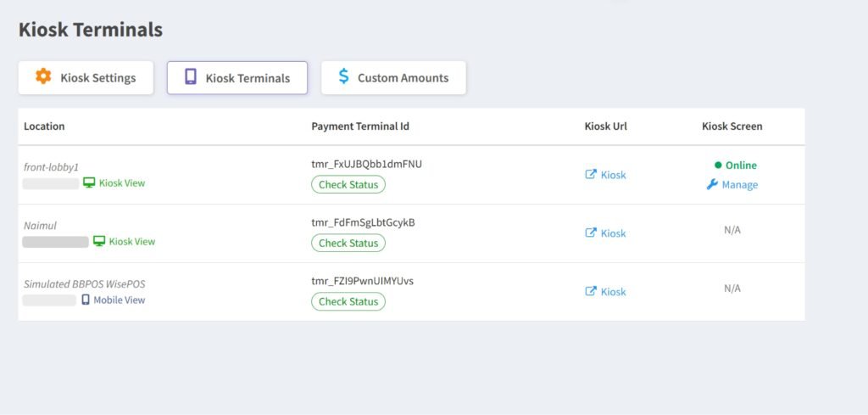Open Kiosk View link for front-lobby1

tap(122, 182)
